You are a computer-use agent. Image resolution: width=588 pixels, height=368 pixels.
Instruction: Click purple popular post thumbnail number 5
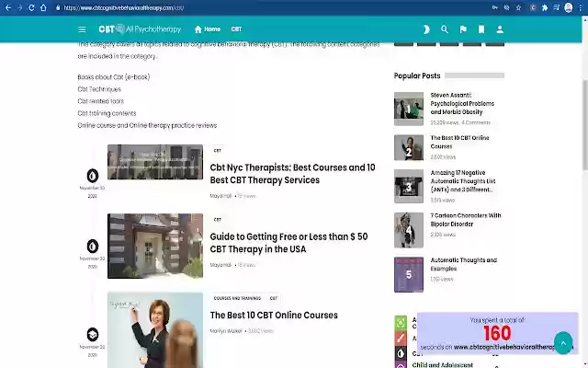point(409,274)
